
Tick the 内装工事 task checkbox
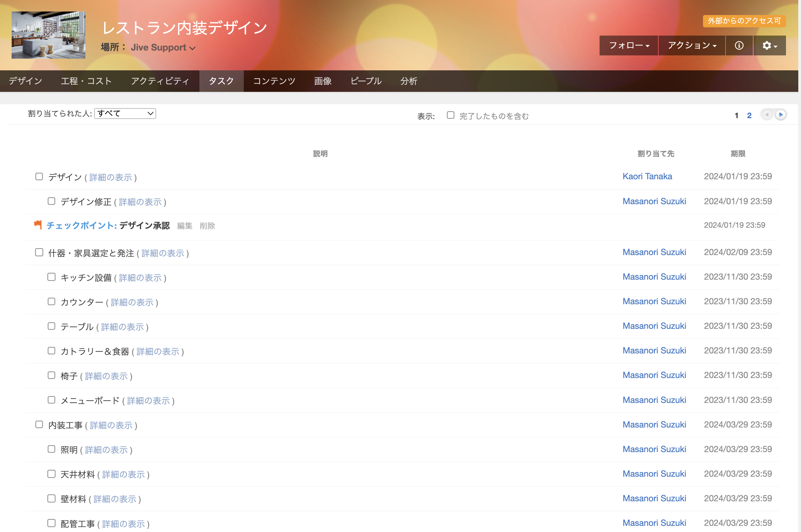[39, 424]
